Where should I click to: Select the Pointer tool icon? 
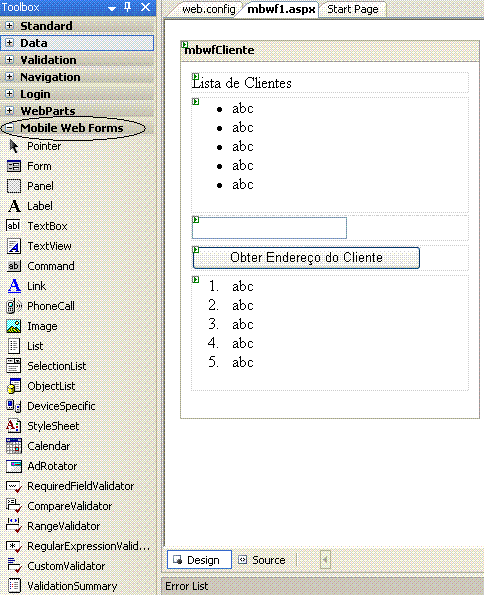(14, 146)
